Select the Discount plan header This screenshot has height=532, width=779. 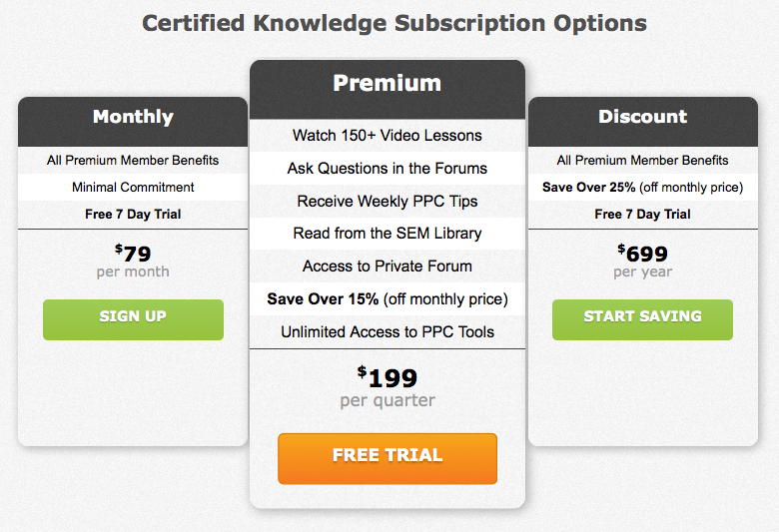click(643, 121)
